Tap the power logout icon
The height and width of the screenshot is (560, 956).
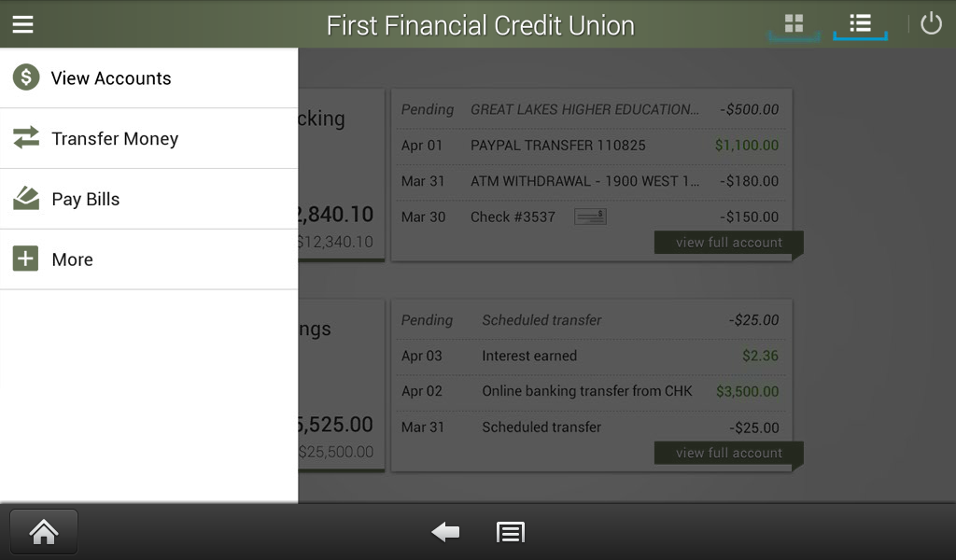[x=930, y=22]
